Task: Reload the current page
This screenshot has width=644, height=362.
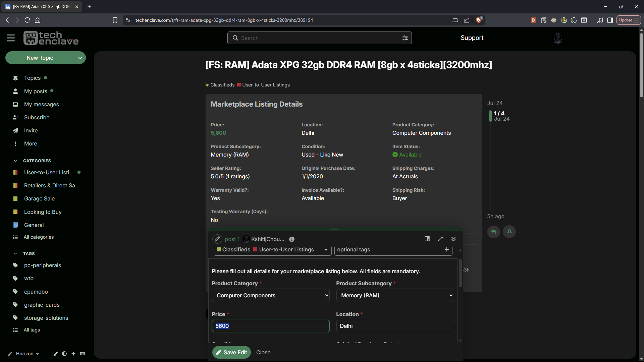Action: pyautogui.click(x=28, y=20)
